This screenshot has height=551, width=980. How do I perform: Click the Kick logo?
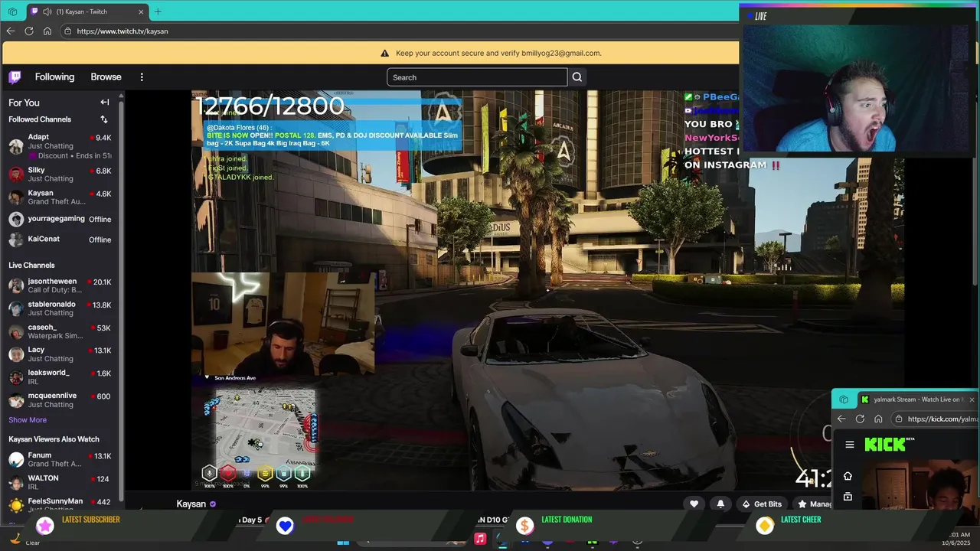tap(888, 445)
